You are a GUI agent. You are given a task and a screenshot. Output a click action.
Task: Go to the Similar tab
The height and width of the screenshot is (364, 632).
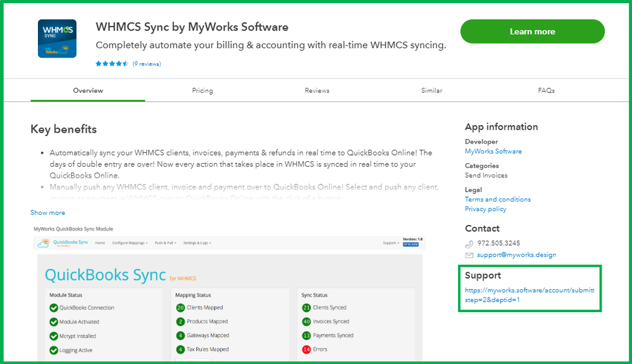click(x=431, y=90)
